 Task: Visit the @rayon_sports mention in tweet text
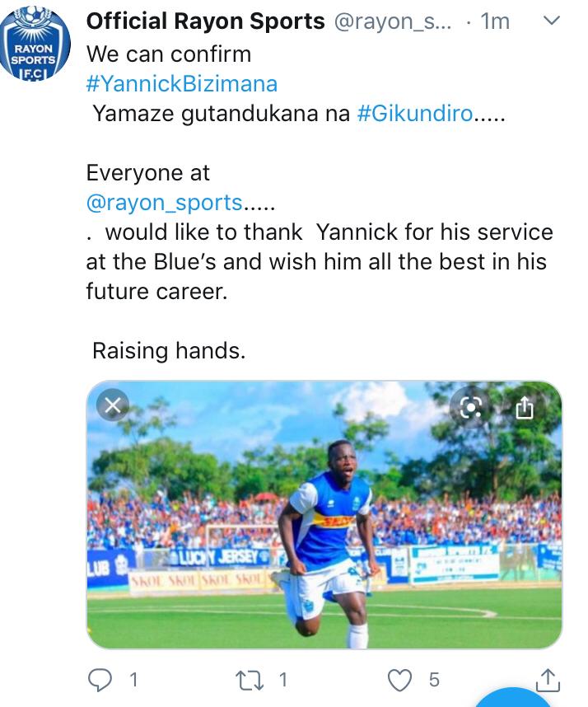coord(164,202)
